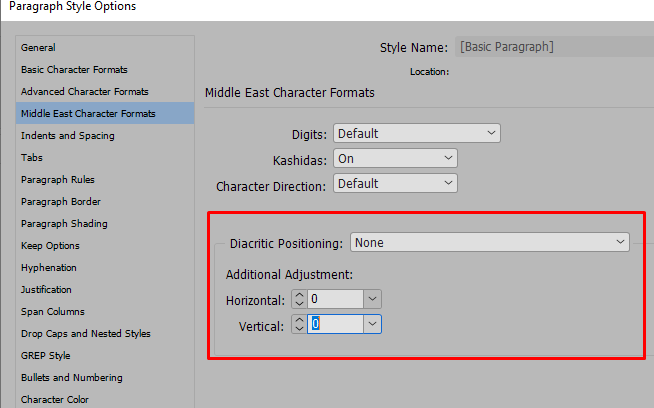This screenshot has width=654, height=408.
Task: Expand the Diacritic Positioning dropdown
Action: (490, 242)
